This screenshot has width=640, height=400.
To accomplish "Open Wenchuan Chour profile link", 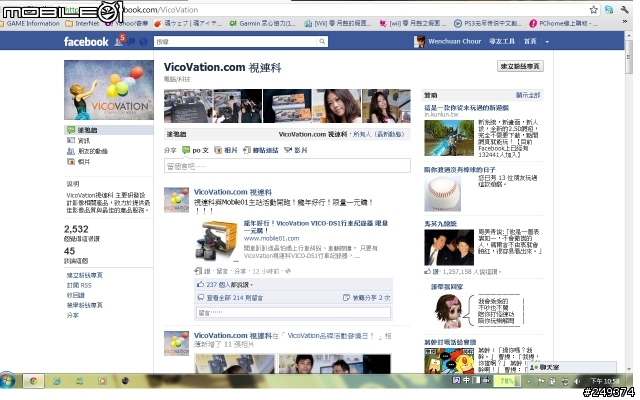I will [x=454, y=41].
